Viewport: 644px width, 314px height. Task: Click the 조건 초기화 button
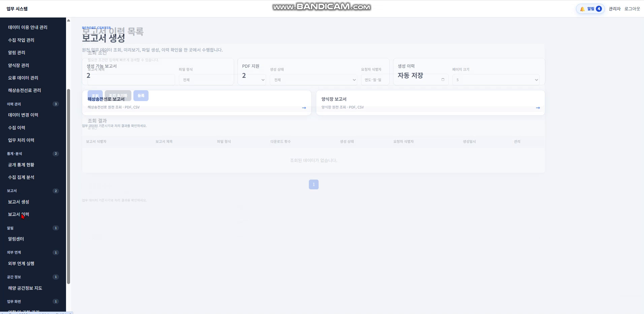tap(118, 96)
